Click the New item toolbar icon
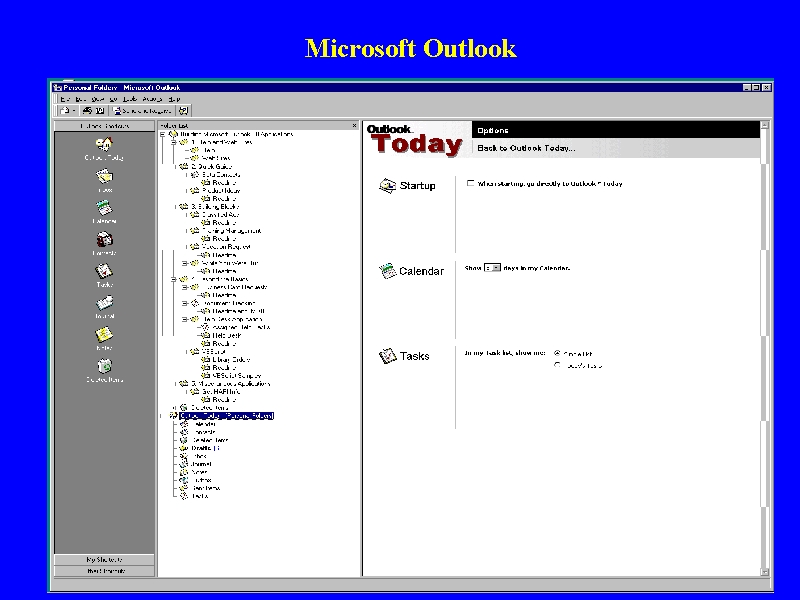 [65, 110]
